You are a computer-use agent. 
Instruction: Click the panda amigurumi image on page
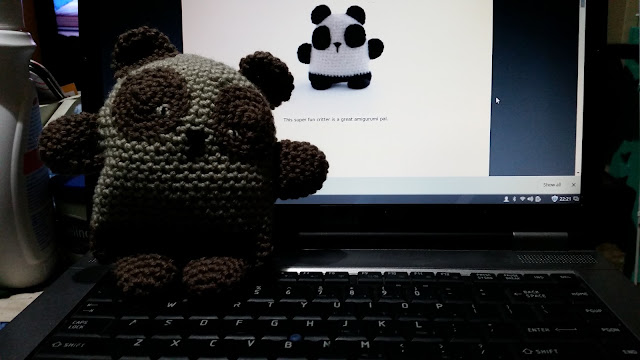(340, 48)
